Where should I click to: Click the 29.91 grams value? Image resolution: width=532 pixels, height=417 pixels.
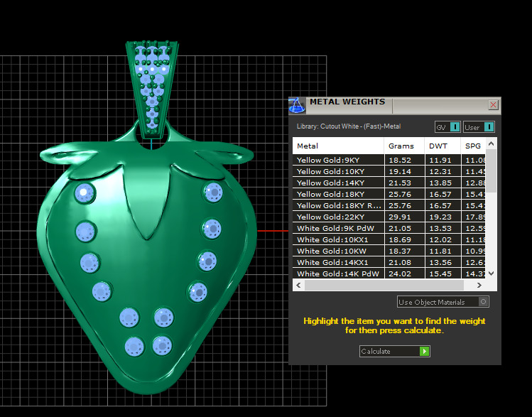[400, 217]
